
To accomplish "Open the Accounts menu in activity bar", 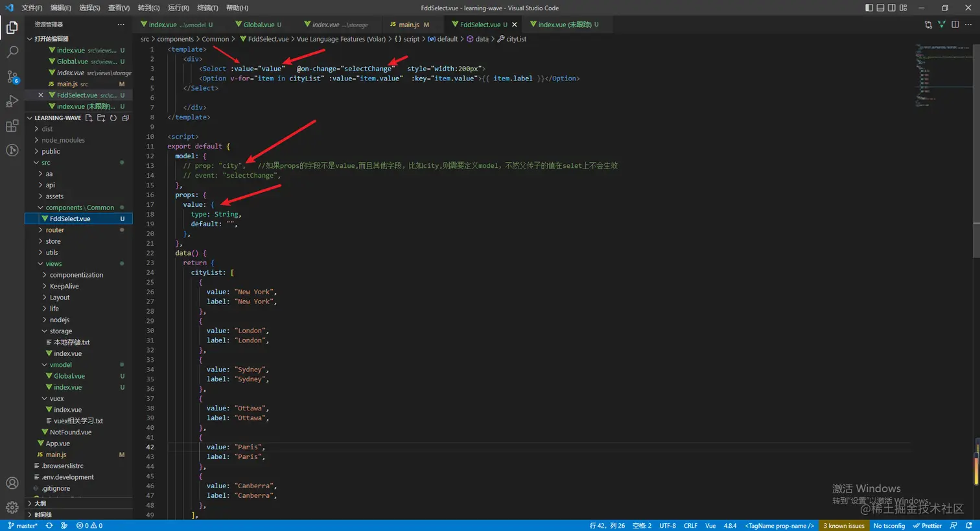I will tap(12, 483).
